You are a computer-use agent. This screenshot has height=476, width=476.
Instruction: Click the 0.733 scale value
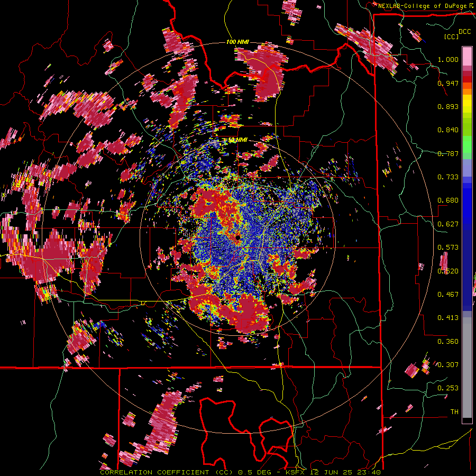point(448,177)
